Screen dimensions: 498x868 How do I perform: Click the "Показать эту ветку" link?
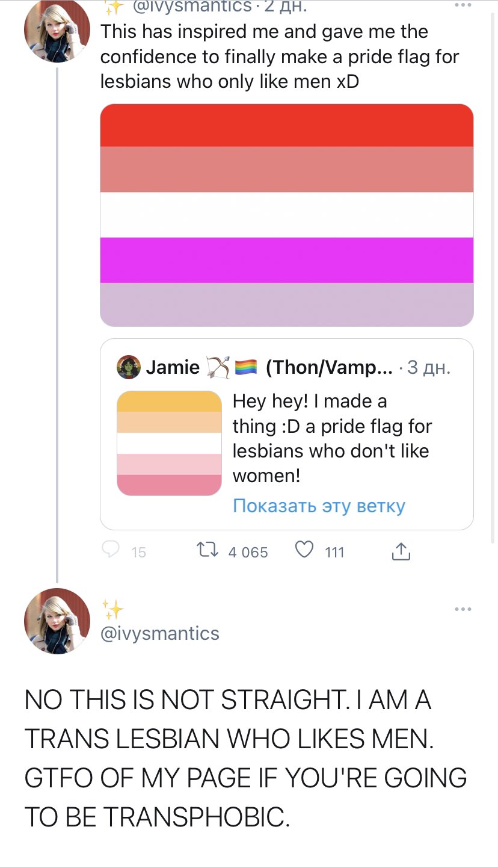319,506
